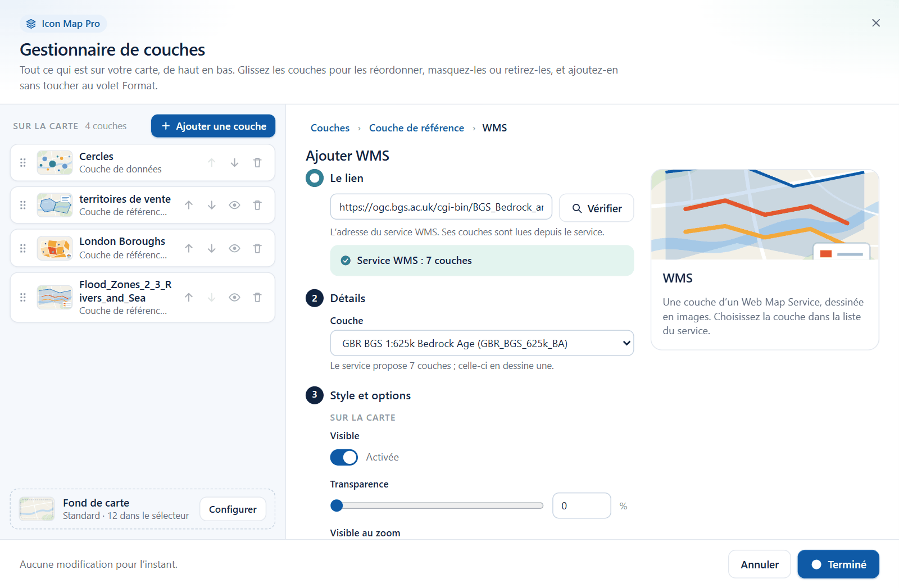Move London Boroughs layer down
Viewport: 899px width, 588px height.
pos(212,248)
